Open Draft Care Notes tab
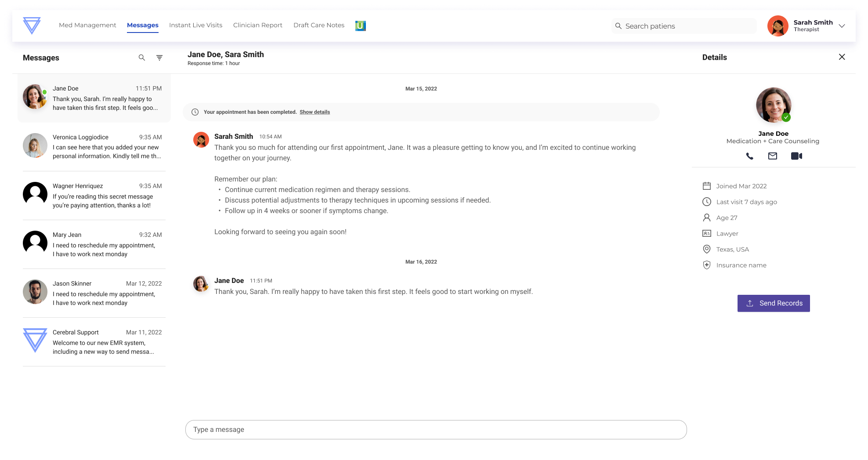Viewport: 868px width, 460px height. pyautogui.click(x=318, y=25)
